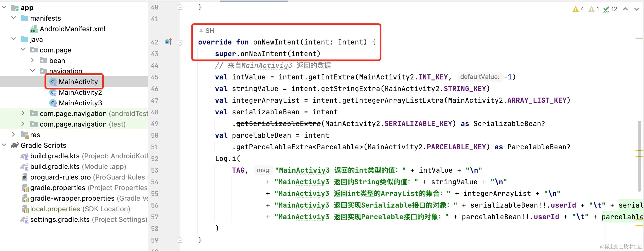
Task: Select MainActivity in project tree
Action: [x=78, y=82]
